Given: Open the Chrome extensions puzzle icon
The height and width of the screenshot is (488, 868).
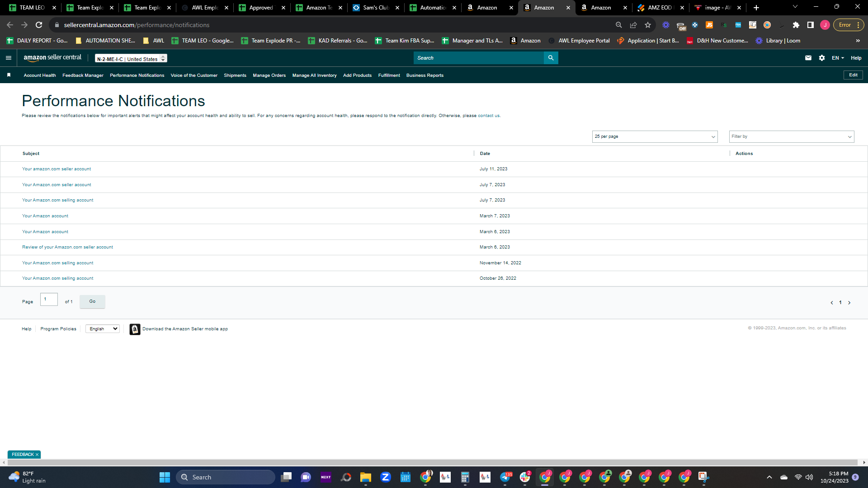Looking at the screenshot, I should click(796, 25).
